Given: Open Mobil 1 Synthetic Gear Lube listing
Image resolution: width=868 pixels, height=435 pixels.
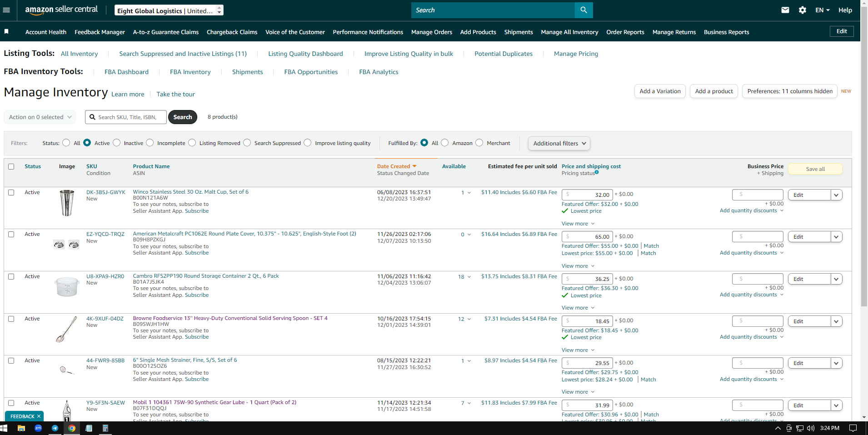Looking at the screenshot, I should [x=215, y=402].
